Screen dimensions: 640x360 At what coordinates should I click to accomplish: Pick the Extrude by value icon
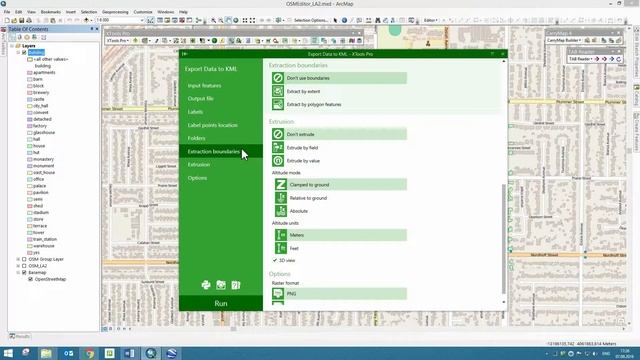coord(278,160)
